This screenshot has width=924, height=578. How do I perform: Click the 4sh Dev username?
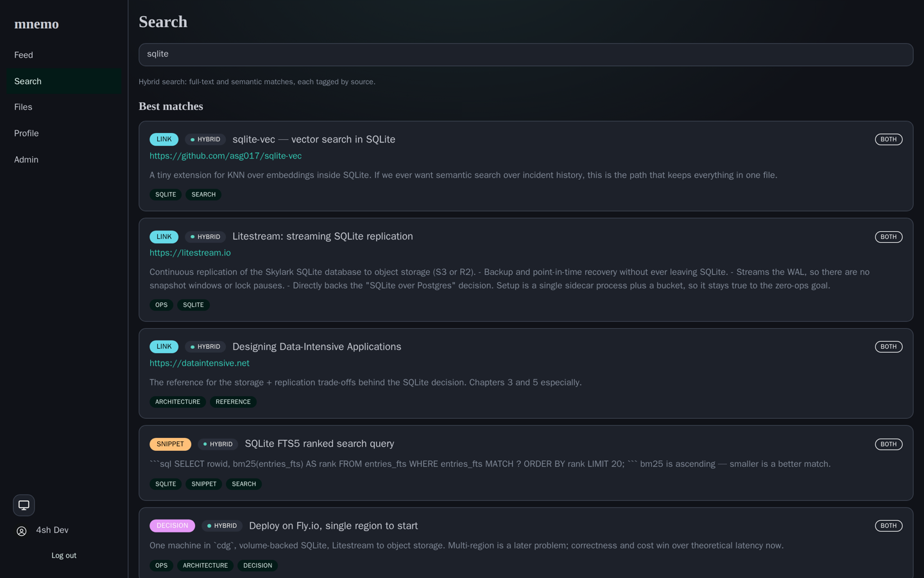coord(52,530)
